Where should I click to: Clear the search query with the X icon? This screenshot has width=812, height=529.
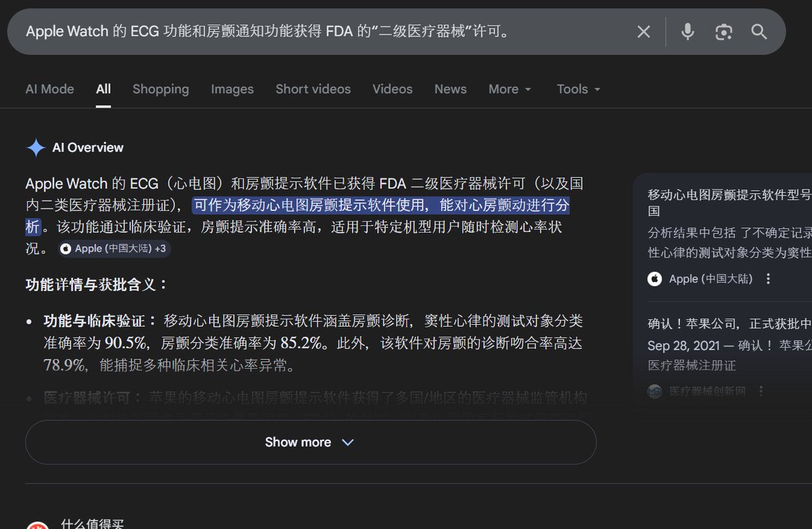coord(644,32)
